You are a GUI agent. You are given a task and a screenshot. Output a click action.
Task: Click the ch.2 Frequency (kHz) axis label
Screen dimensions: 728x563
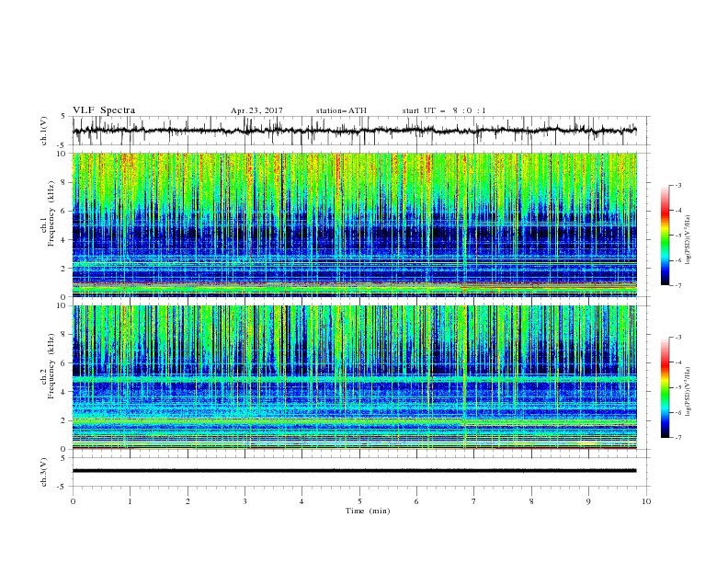click(x=48, y=378)
